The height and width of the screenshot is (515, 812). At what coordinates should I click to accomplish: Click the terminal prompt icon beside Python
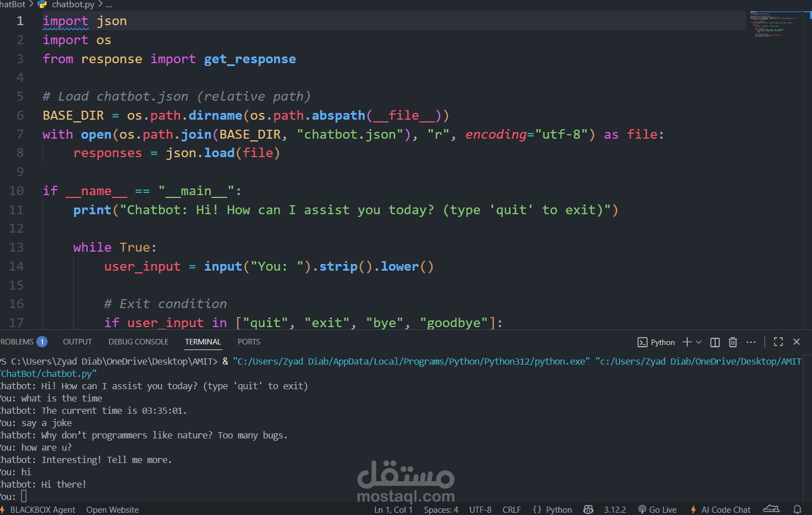(643, 342)
